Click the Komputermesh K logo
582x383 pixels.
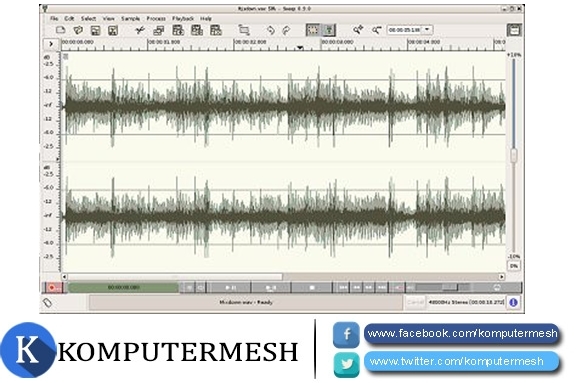[28, 350]
